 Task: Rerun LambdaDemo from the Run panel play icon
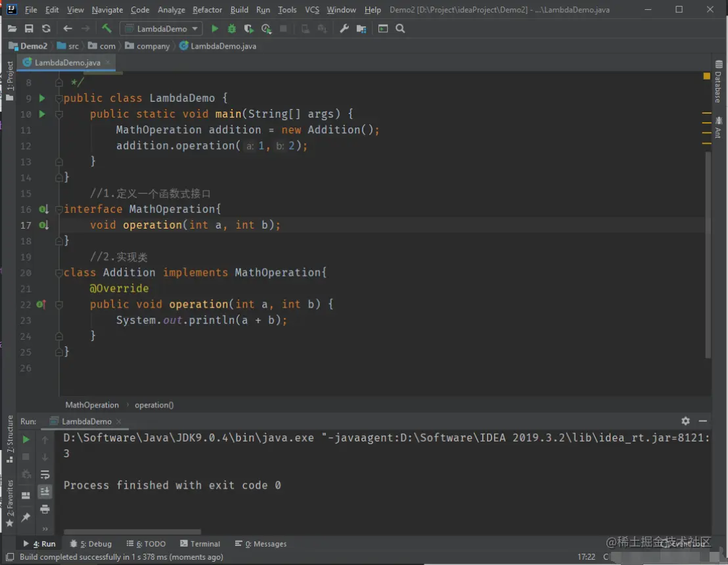[26, 439]
